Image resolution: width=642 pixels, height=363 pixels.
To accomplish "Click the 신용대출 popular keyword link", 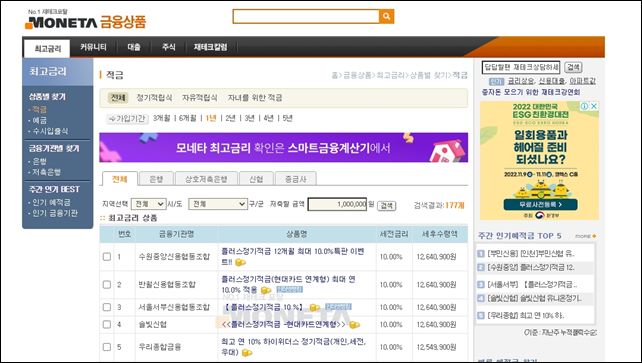I will (552, 81).
